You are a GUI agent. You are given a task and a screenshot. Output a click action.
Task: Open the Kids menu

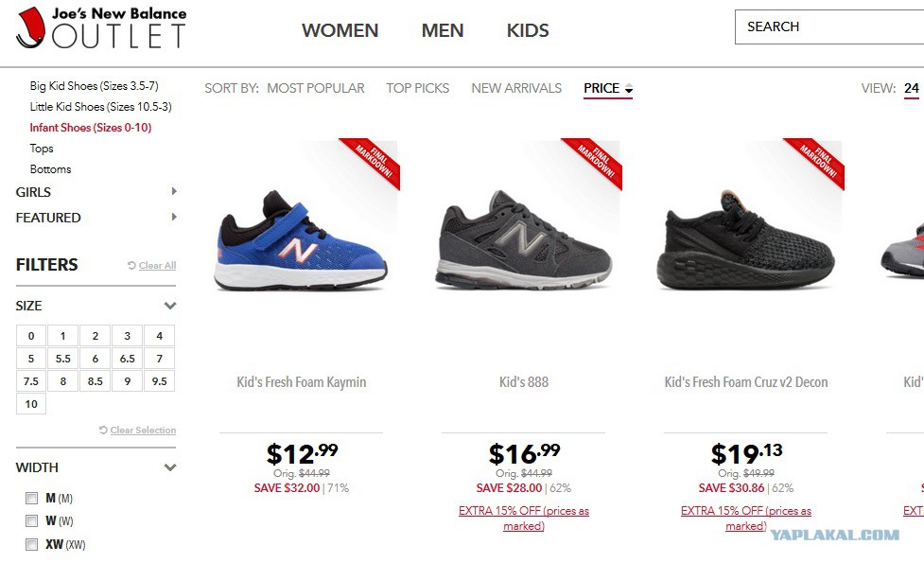pyautogui.click(x=528, y=30)
